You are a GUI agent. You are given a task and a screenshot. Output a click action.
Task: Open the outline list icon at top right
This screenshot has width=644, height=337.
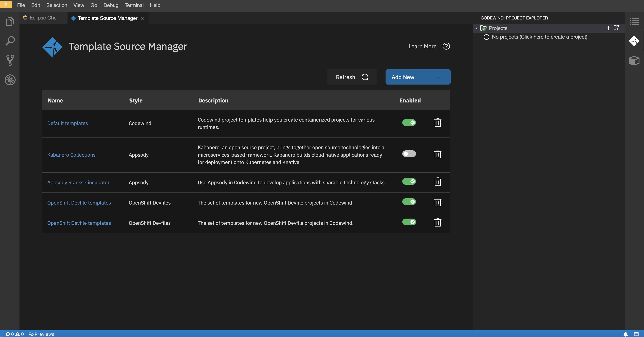pos(634,21)
